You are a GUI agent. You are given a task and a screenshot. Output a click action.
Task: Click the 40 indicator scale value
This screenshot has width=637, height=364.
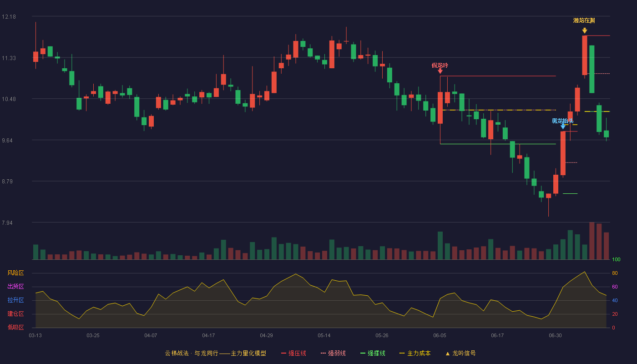[615, 300]
